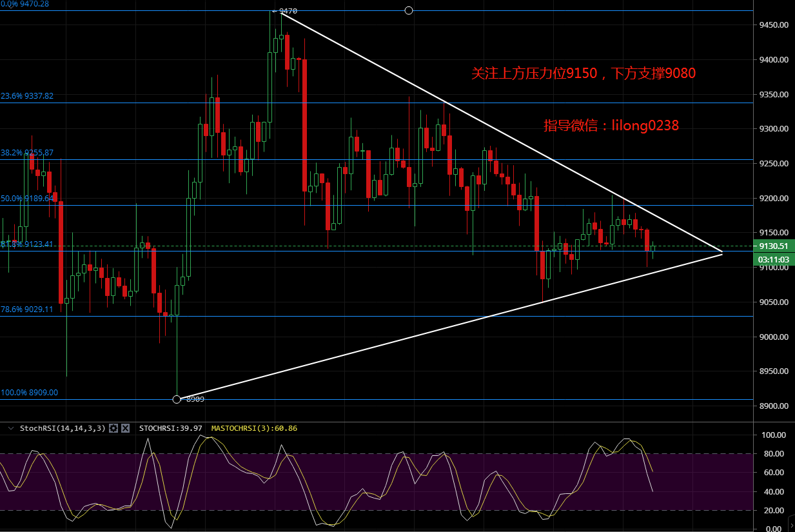Select the yellow MASTOCHRSI(3) value label
This screenshot has height=532, width=795.
tap(254, 428)
